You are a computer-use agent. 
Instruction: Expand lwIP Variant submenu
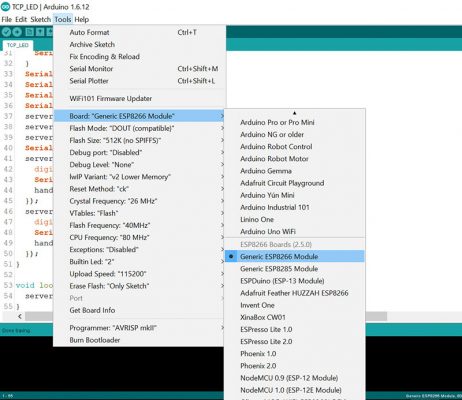139,177
